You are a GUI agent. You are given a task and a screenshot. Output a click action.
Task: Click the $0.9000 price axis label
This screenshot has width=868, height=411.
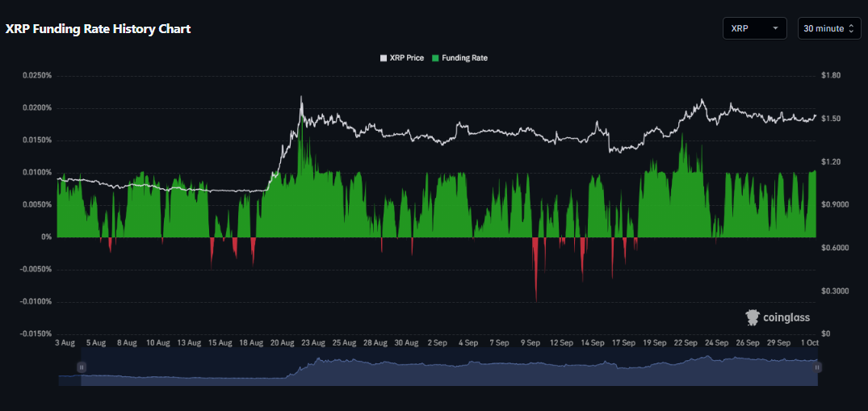[x=836, y=205]
